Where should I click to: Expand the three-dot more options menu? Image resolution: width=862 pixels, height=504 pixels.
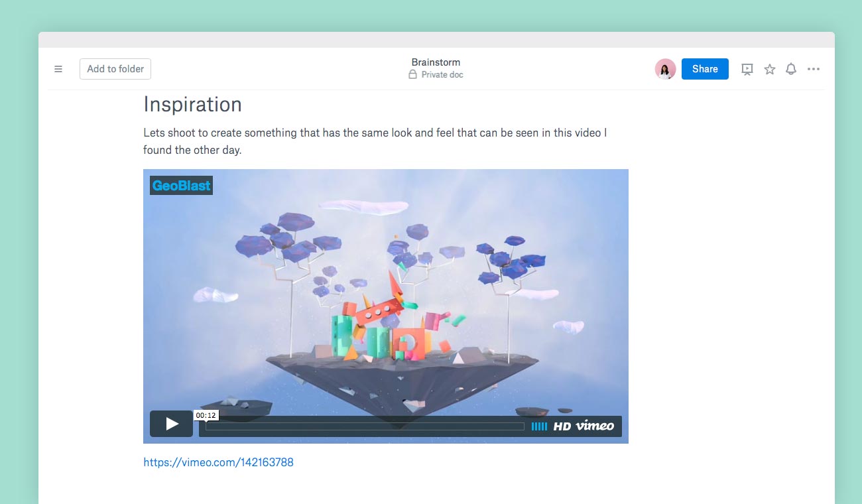814,69
